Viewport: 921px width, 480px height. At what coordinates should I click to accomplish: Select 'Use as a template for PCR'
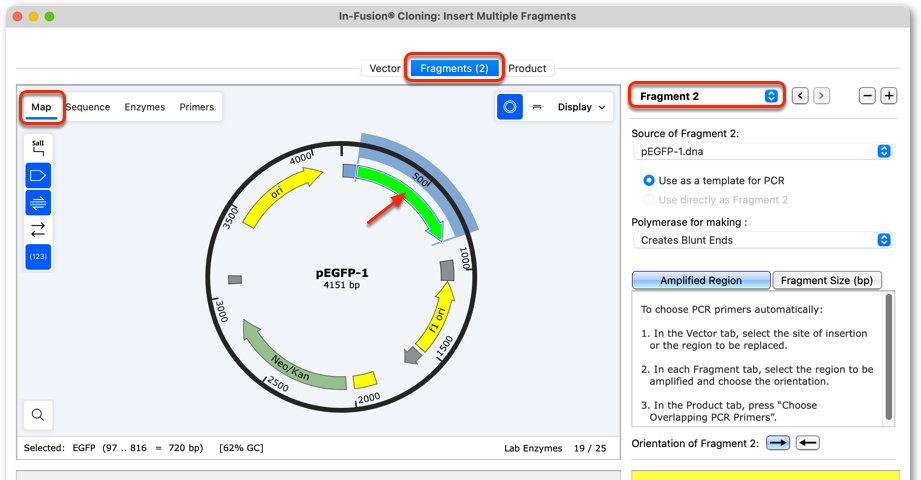[714, 180]
